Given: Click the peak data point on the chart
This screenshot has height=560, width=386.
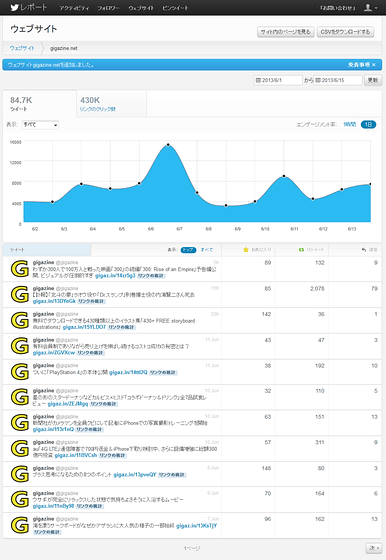Looking at the screenshot, I should click(x=168, y=145).
